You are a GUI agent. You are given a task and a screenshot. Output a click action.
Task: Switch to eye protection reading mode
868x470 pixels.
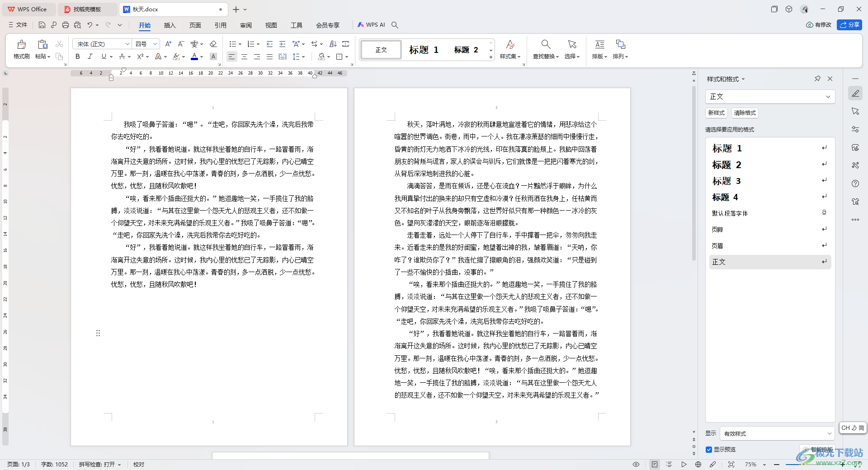point(636,464)
